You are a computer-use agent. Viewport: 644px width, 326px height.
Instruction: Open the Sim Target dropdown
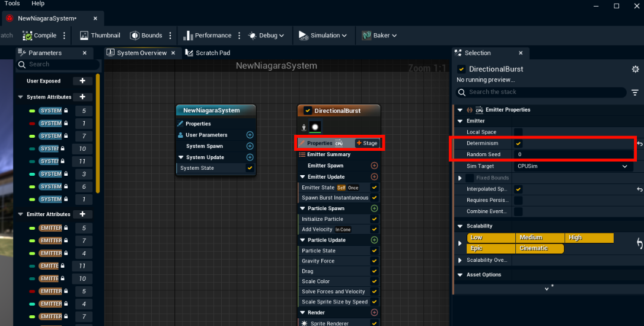click(572, 167)
